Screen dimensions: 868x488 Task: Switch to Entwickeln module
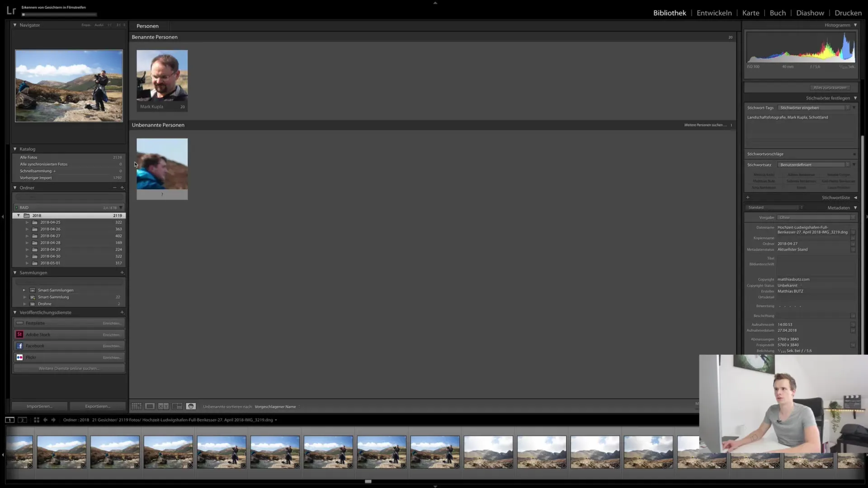click(714, 13)
